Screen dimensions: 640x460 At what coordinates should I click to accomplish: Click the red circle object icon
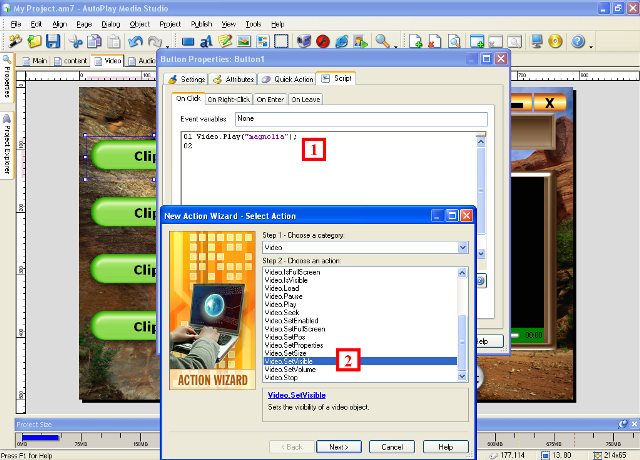(x=323, y=42)
